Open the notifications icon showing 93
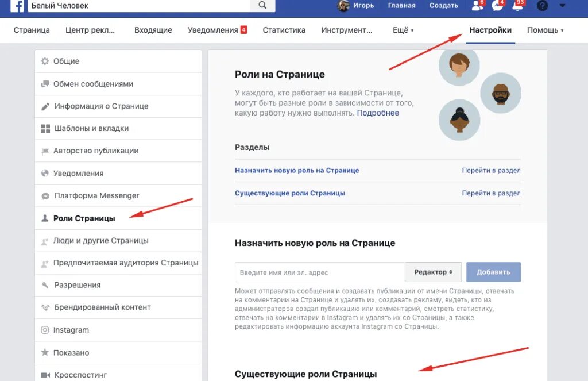Viewport: 588px width, 381px height. point(519,6)
